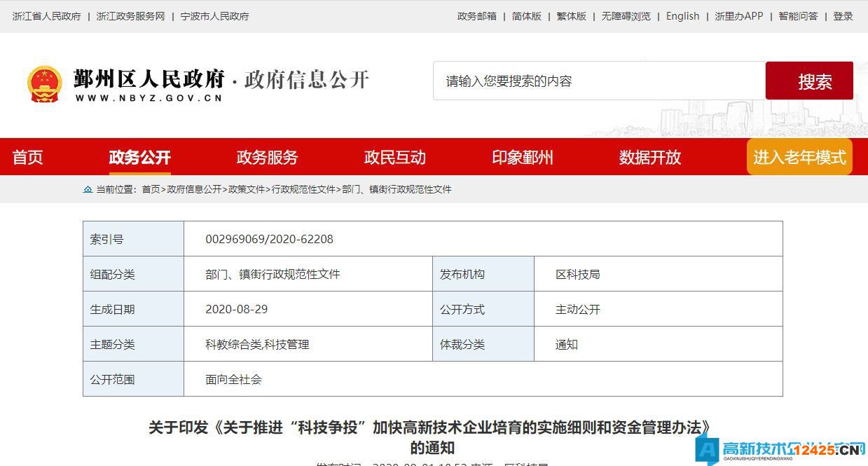Click 鄞州区人民政府 site title

click(149, 78)
